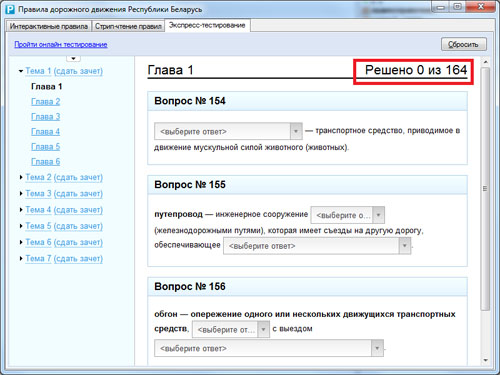500x375 pixels.
Task: Click the Глава 1 heading in content area
Action: click(170, 70)
